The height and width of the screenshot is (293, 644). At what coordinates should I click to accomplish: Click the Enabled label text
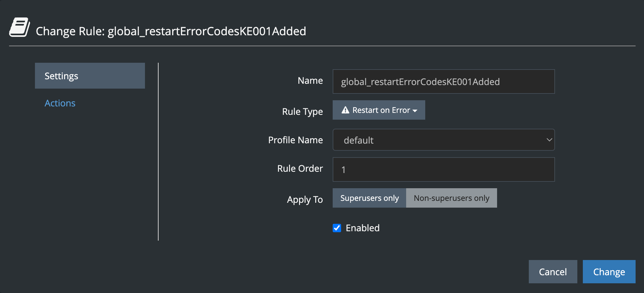362,228
